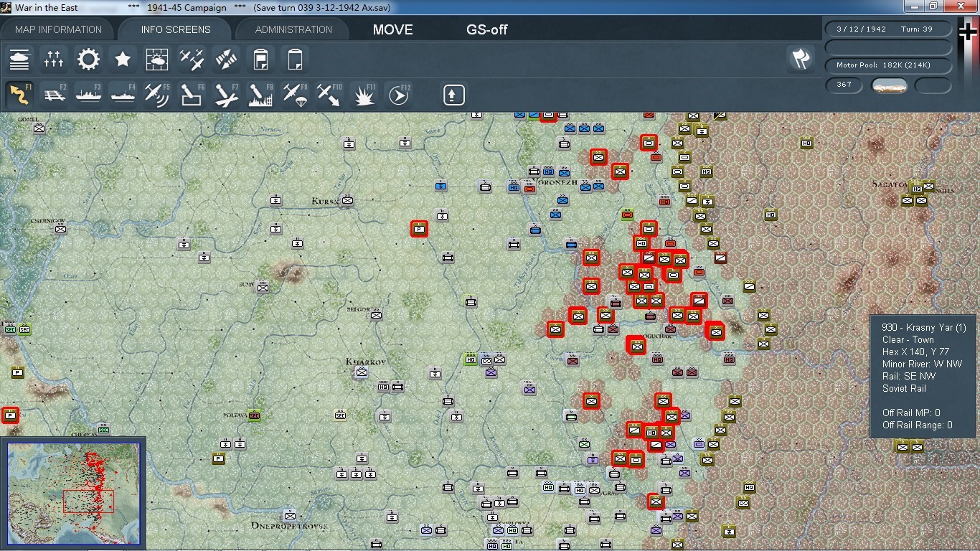Click the Dnepropetrovsk city label
980x551 pixels.
pos(289,526)
